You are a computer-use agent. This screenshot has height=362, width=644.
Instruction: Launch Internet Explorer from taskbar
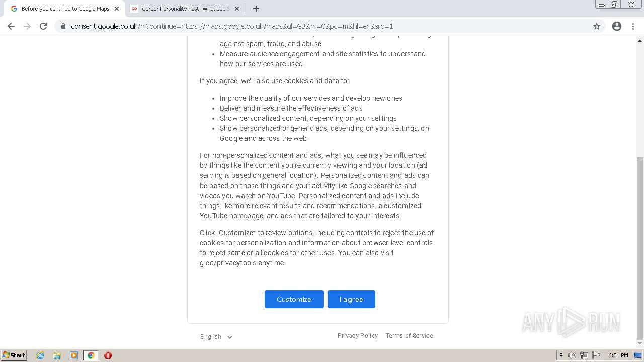pyautogui.click(x=40, y=355)
